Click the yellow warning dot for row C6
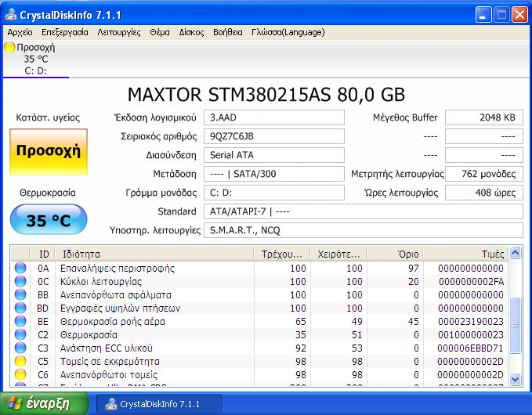Viewport: 532px width, 415px height. point(21,374)
